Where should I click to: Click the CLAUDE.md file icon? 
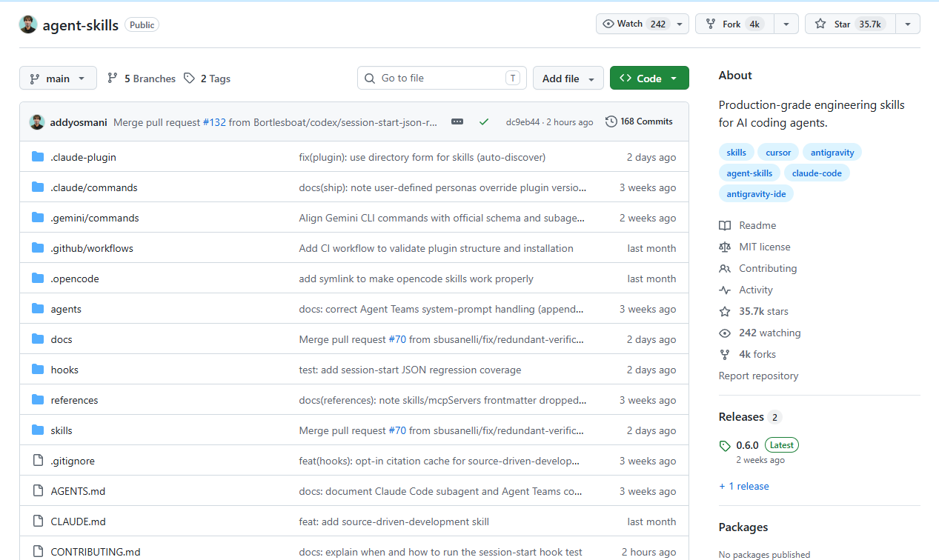(x=38, y=521)
